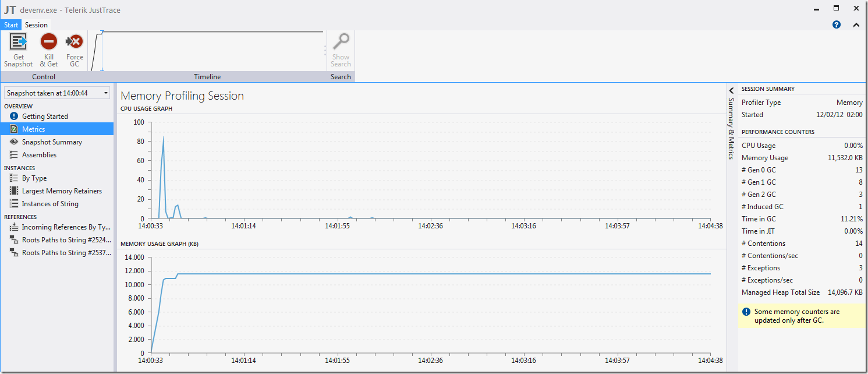The height and width of the screenshot is (374, 868).
Task: Click the # Gen 0 GC counter row
Action: (x=802, y=170)
